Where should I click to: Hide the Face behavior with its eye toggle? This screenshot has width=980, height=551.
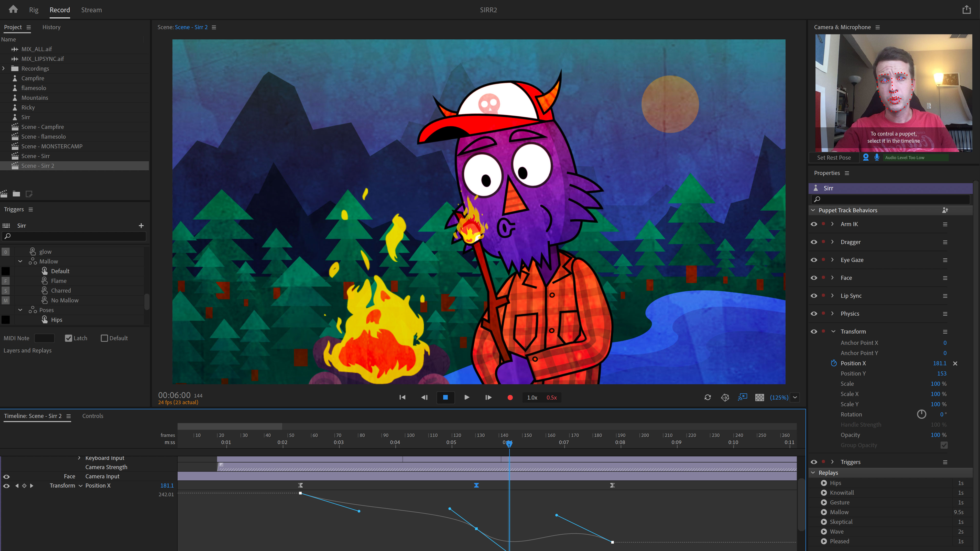(814, 278)
